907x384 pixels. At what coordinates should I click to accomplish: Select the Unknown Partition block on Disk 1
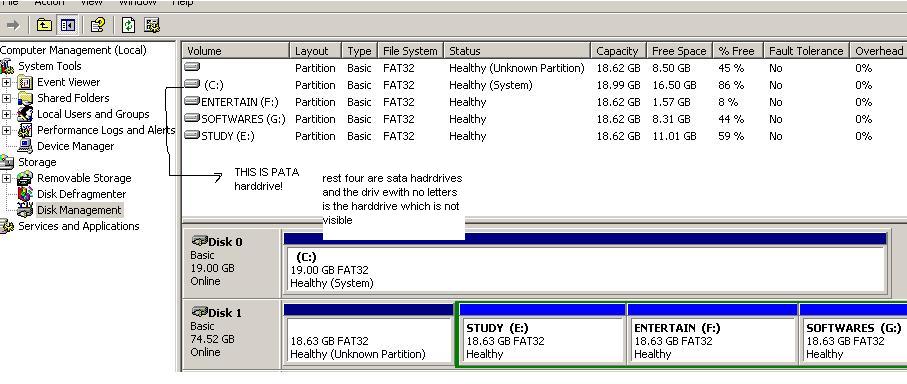click(x=368, y=335)
